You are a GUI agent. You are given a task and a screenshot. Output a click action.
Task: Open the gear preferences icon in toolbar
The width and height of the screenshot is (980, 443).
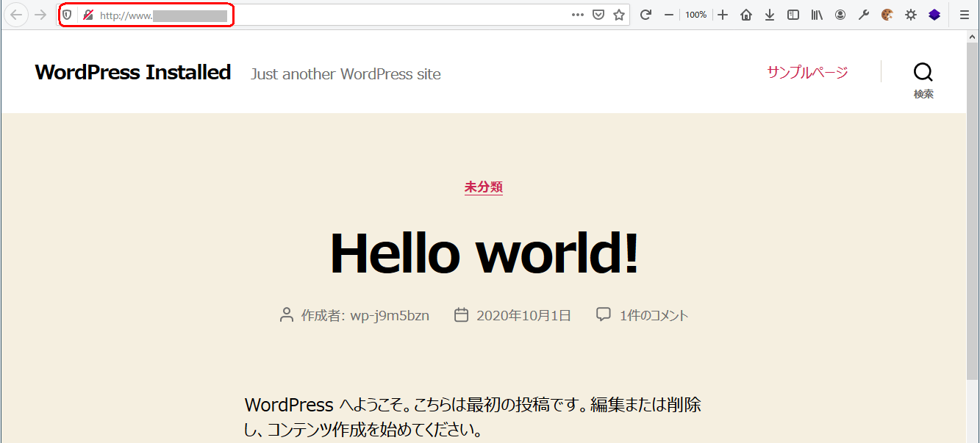911,15
